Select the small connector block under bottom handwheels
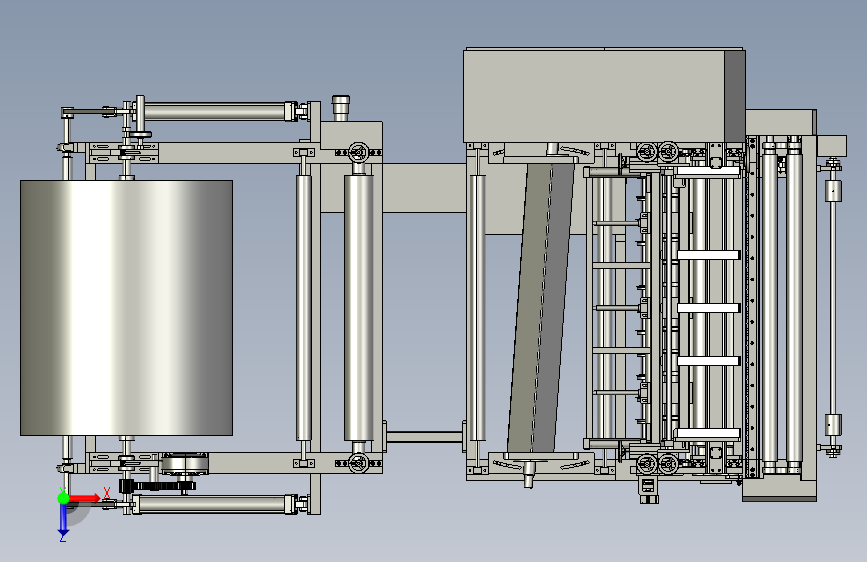867x562 pixels. click(x=648, y=488)
